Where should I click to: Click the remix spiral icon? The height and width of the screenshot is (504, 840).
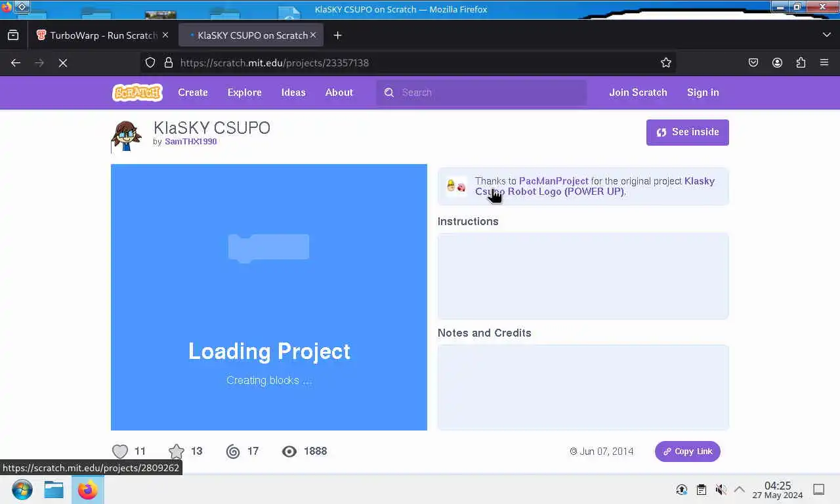tap(233, 451)
